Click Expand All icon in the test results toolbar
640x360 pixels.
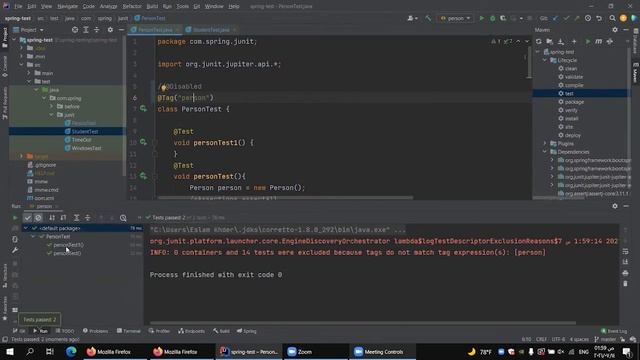coord(76,218)
